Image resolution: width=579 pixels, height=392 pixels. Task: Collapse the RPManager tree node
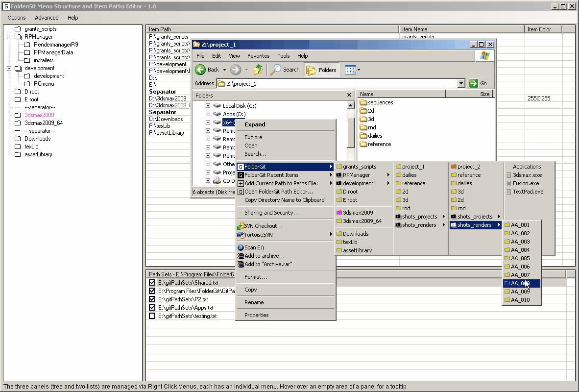point(9,37)
